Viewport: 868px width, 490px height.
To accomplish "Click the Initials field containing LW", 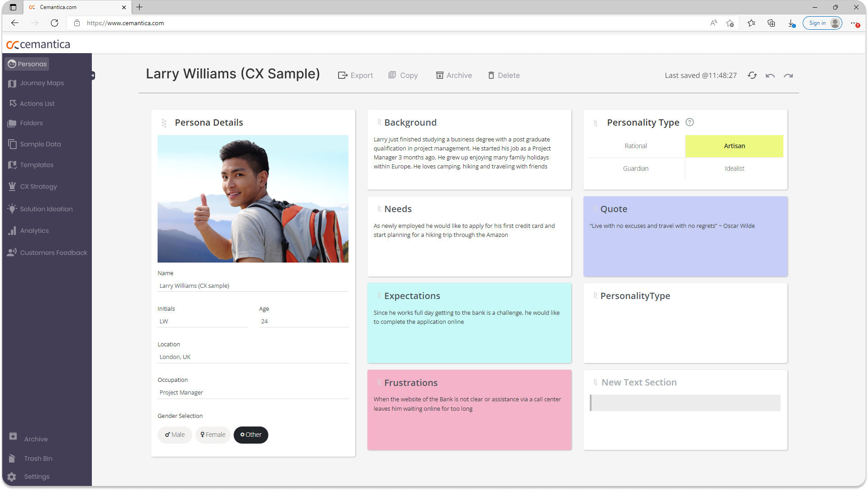I will click(x=202, y=322).
